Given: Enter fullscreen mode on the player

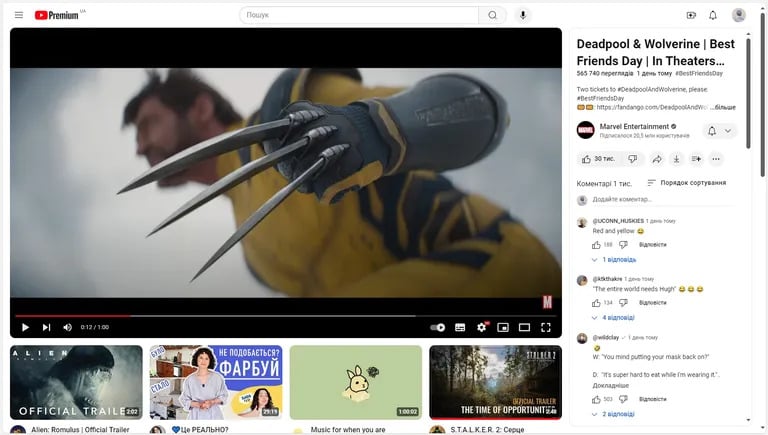Looking at the screenshot, I should (x=546, y=327).
